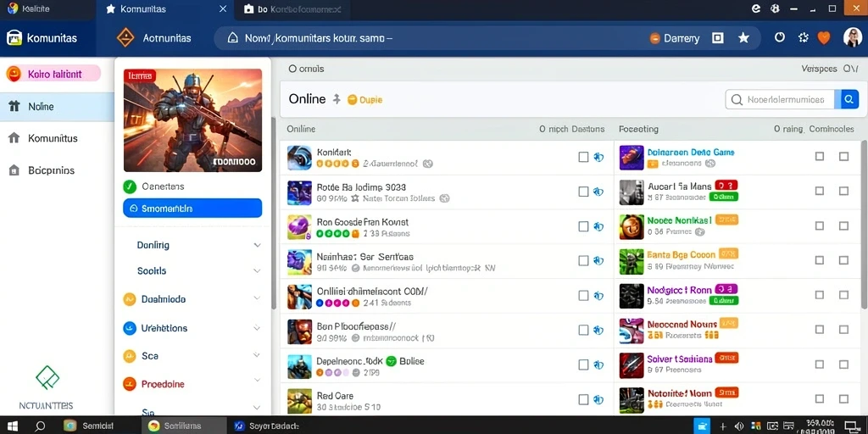Open the Dapelneonc game icon

299,366
